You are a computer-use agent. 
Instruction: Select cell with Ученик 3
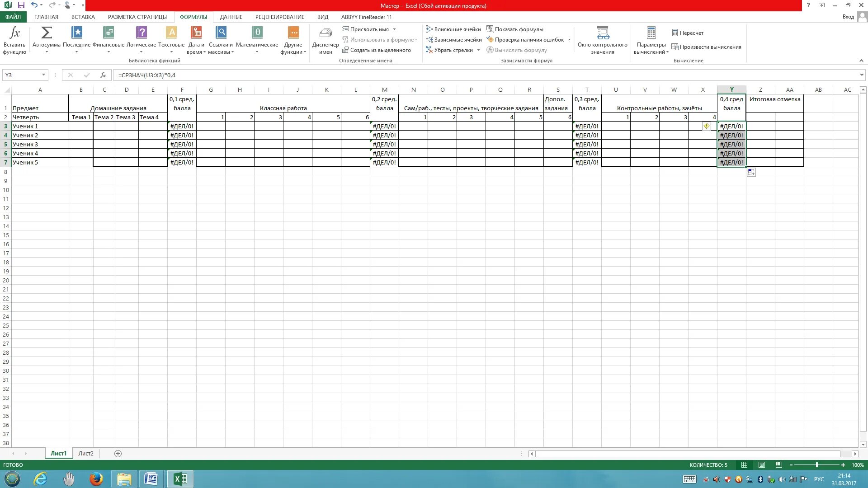tap(40, 144)
